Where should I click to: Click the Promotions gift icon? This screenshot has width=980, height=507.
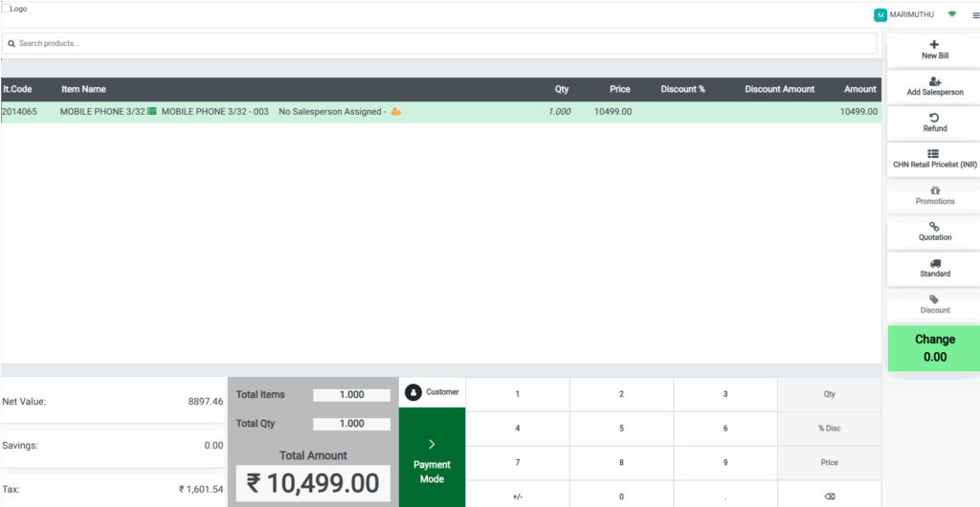935,189
